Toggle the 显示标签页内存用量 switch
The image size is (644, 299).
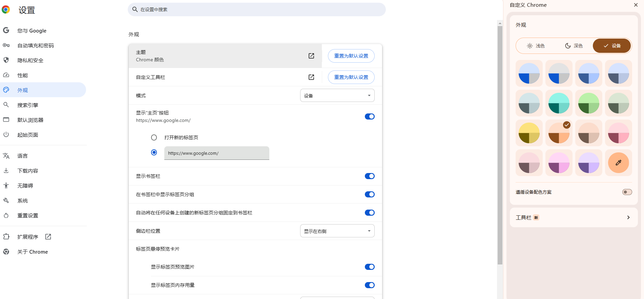click(370, 285)
